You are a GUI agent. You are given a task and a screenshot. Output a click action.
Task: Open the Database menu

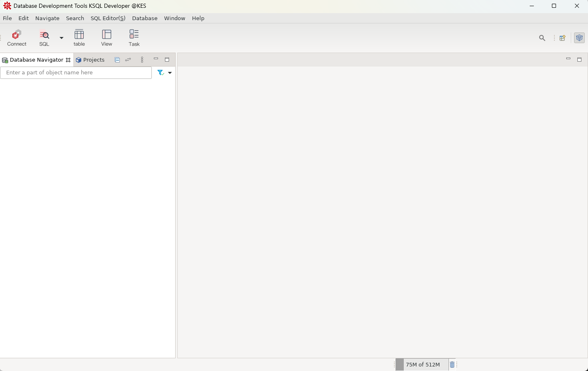click(144, 18)
